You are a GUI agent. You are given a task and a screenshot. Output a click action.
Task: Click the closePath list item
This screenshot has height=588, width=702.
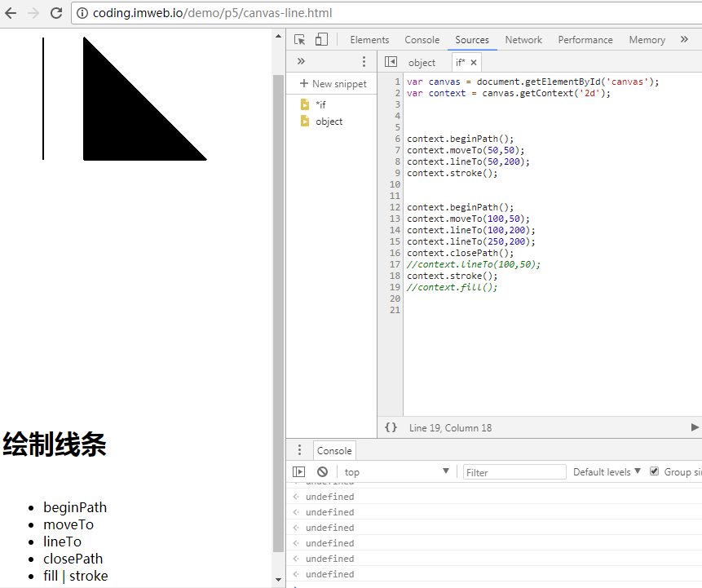pos(73,559)
